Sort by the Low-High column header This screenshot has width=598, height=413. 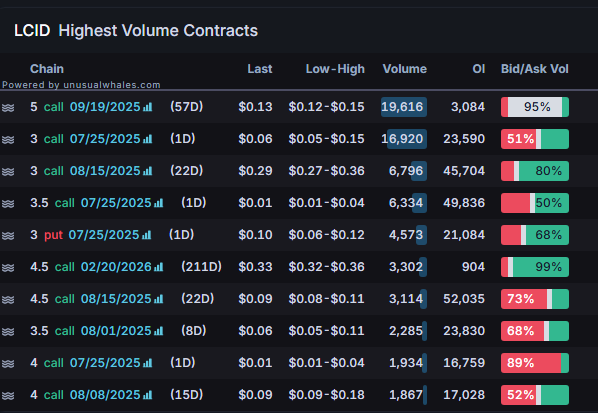tap(335, 69)
